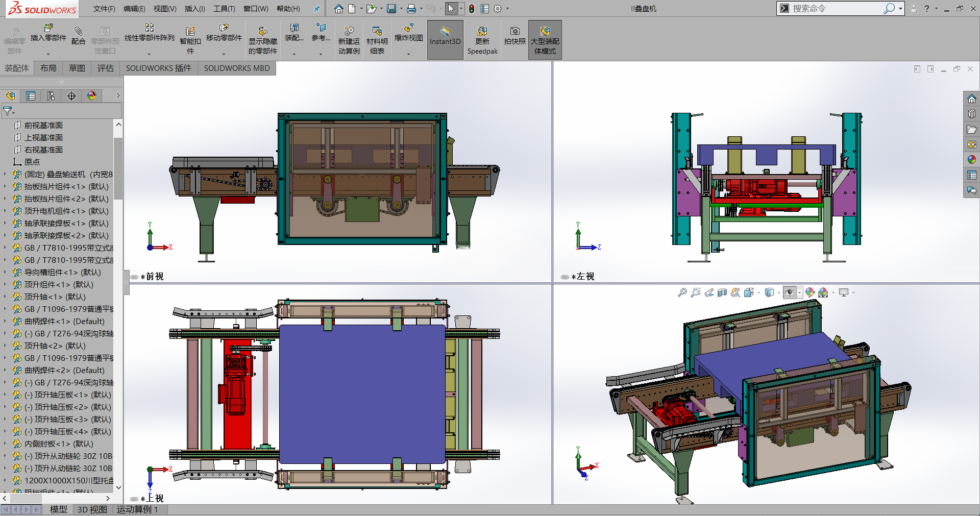Screen dimensions: 980x516
Task: Open the Linear Component Pattern dropdown arrow
Action: click(x=149, y=54)
